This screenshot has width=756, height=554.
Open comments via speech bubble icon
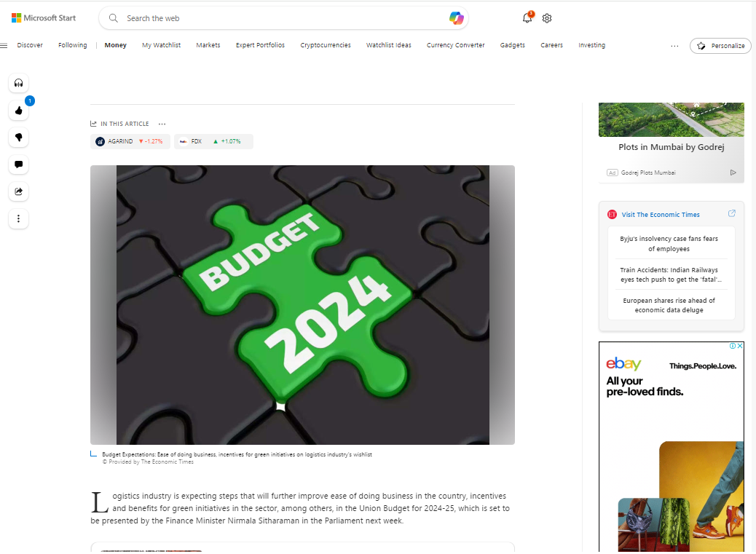(x=18, y=165)
